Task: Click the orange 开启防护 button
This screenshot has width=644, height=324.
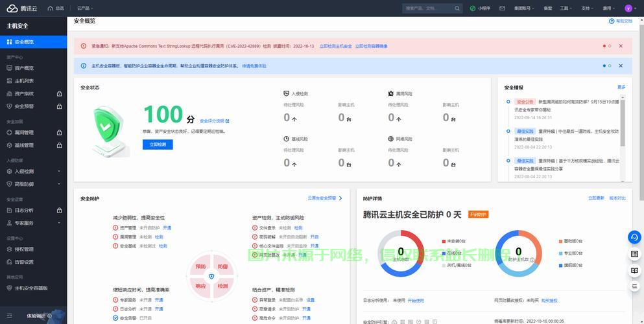Action: tap(478, 214)
